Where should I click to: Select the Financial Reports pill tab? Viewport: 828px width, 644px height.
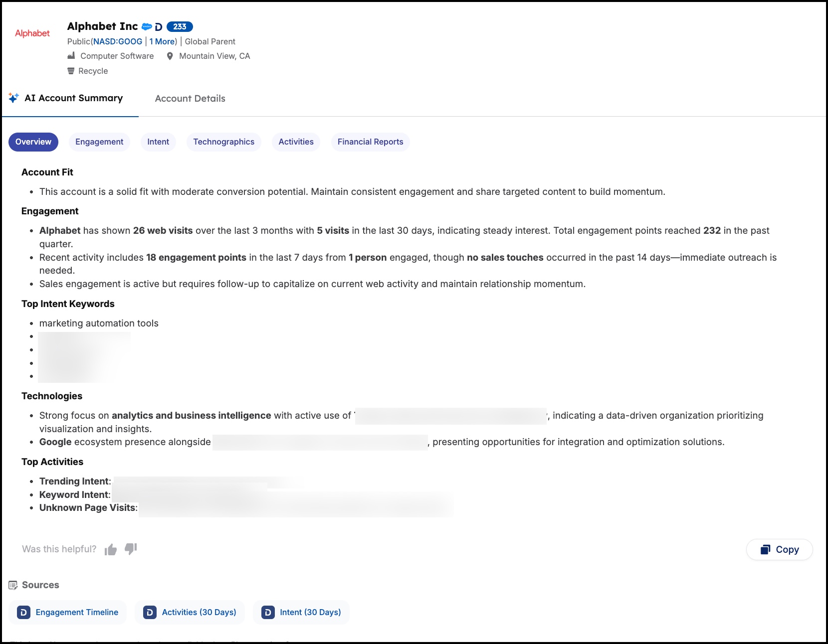pyautogui.click(x=371, y=142)
